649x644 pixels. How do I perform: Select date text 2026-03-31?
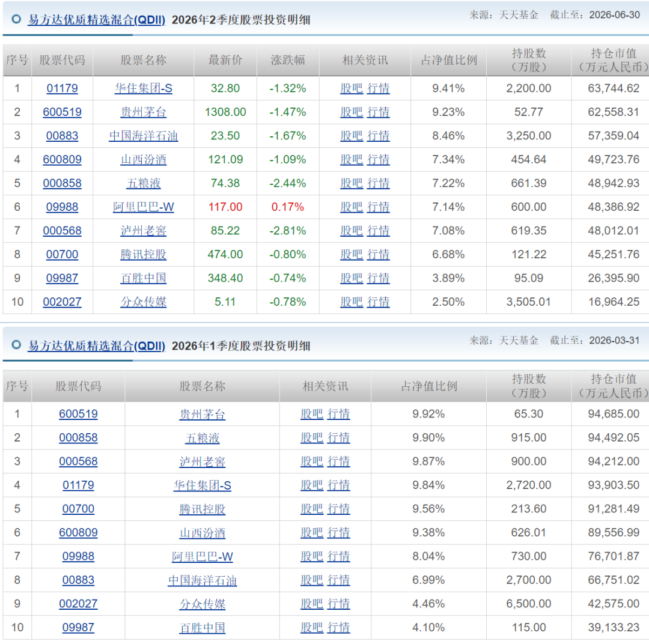click(x=614, y=341)
